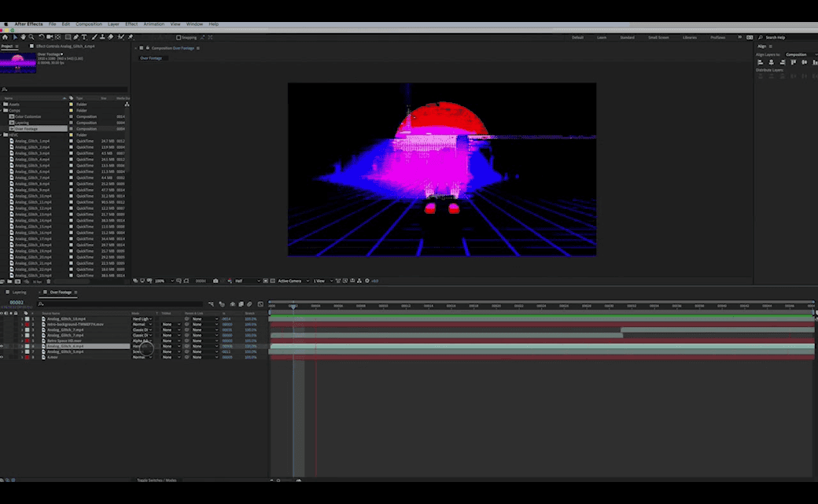
Task: Toggle the Transparency Grid button in viewer
Action: 272,281
